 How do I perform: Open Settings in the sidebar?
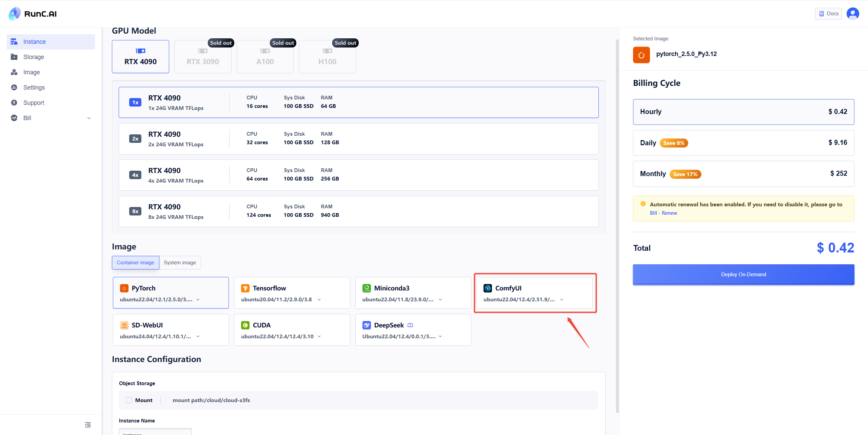tap(51, 88)
